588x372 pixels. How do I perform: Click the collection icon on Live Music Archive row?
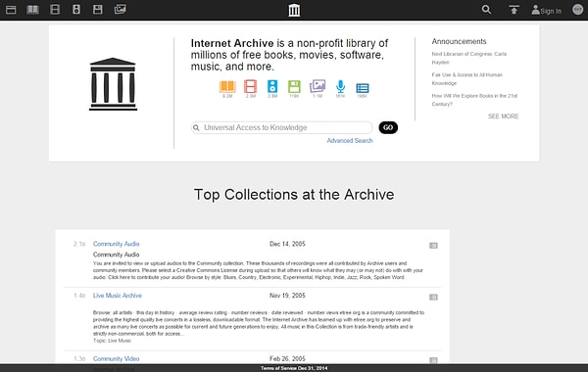(433, 297)
